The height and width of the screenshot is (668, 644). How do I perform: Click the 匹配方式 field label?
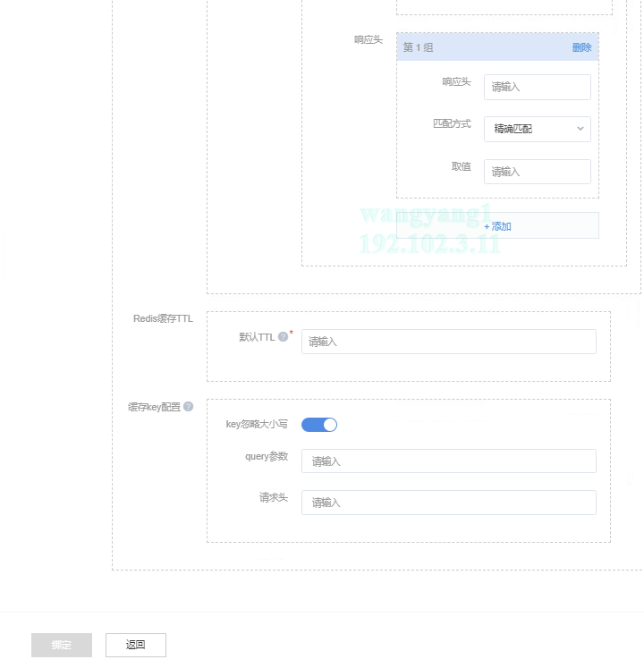[x=452, y=124]
